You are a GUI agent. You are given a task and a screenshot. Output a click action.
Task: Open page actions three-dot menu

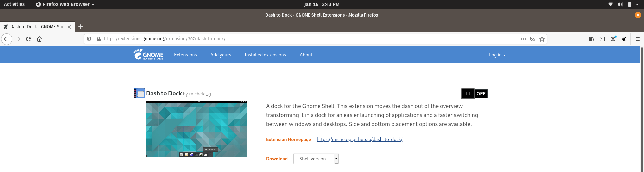tap(523, 39)
